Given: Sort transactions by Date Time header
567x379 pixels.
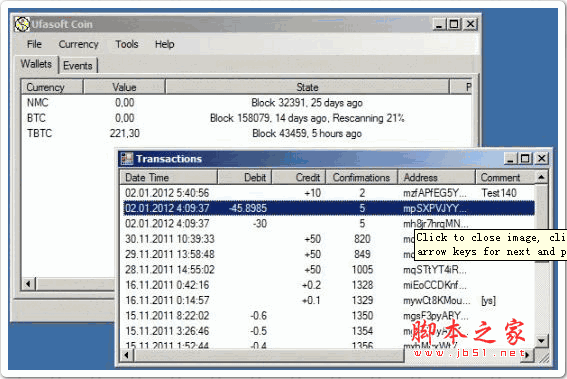Looking at the screenshot, I should click(x=169, y=178).
